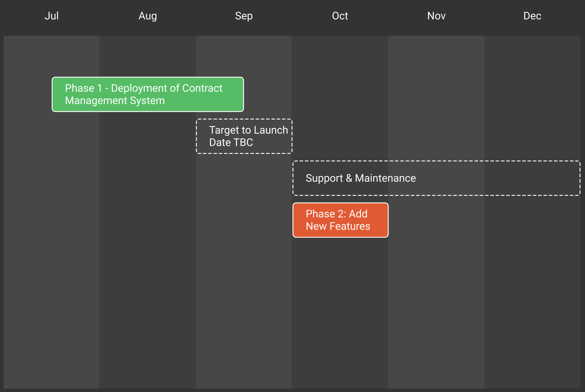Click the Oct month header
585x392 pixels.
tap(340, 16)
